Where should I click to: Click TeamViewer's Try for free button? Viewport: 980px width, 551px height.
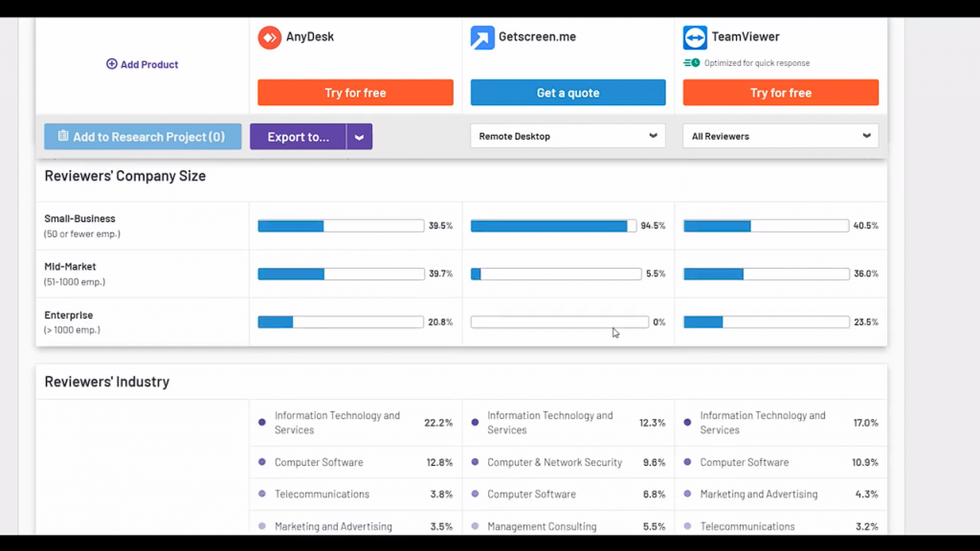[781, 93]
